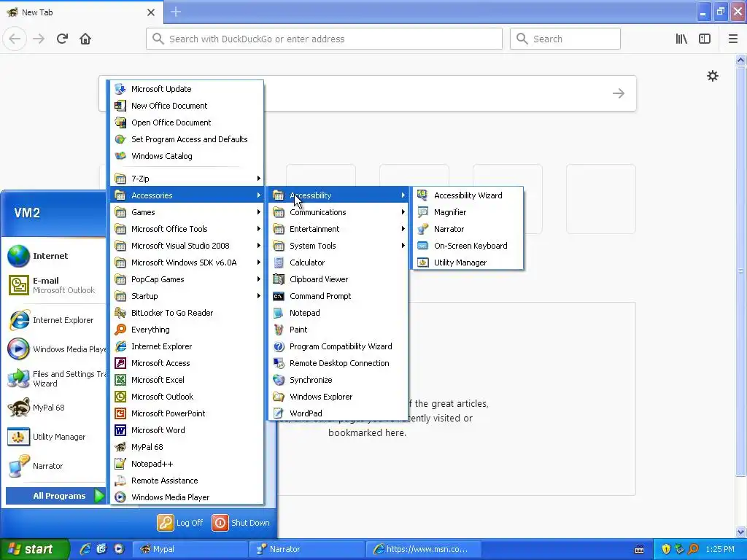Open new tab page settings gear

pyautogui.click(x=712, y=76)
